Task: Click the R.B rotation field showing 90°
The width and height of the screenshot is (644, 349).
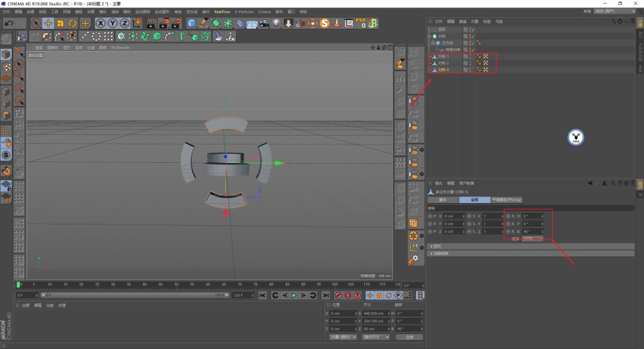Action: (533, 231)
